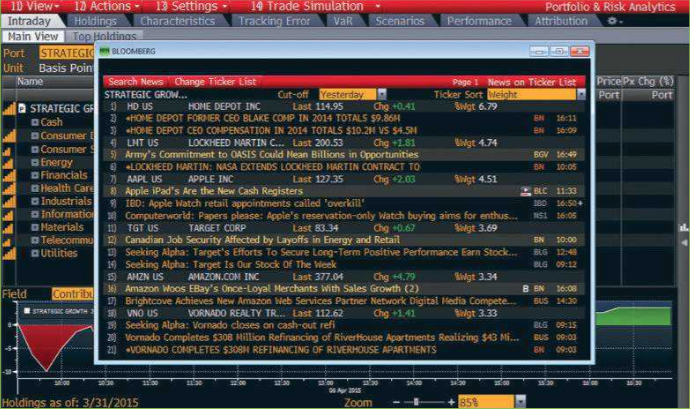Click the Search News button
The image size is (690, 409).
pyautogui.click(x=136, y=81)
